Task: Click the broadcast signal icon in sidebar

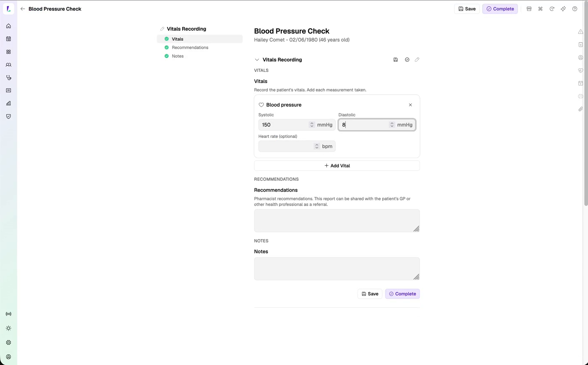Action: [8, 314]
